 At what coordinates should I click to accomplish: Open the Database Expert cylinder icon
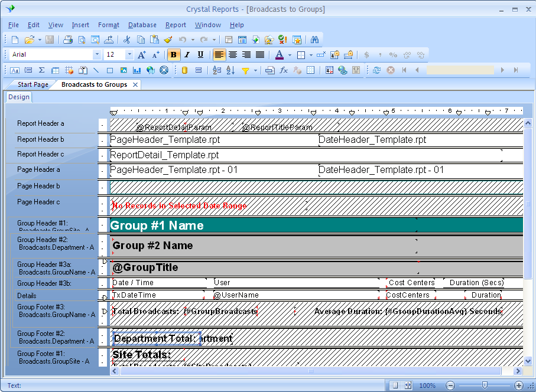click(184, 70)
